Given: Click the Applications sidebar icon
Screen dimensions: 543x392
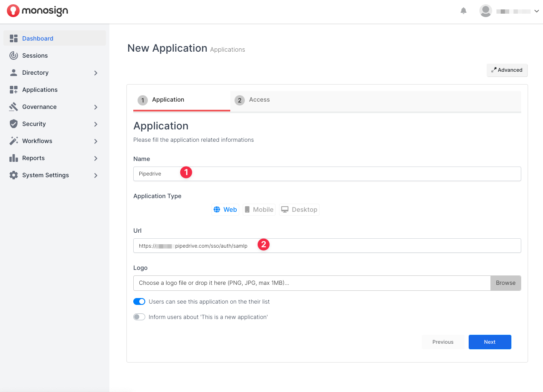Looking at the screenshot, I should pyautogui.click(x=14, y=90).
